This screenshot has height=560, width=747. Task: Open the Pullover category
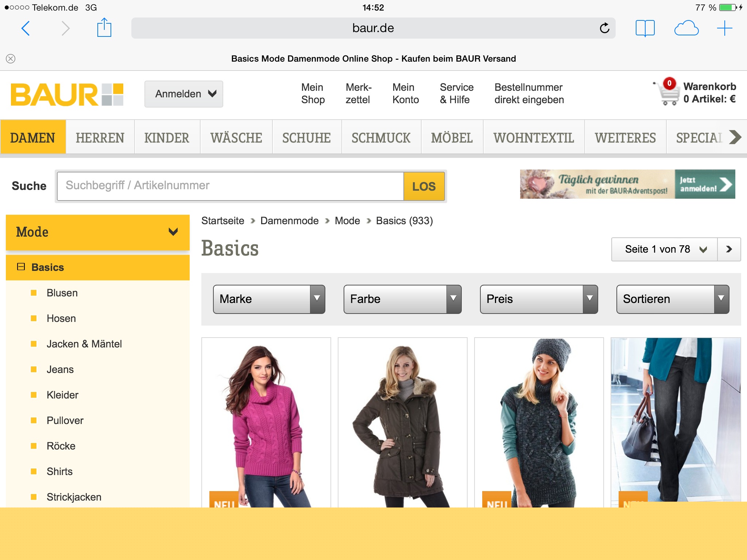pyautogui.click(x=65, y=420)
